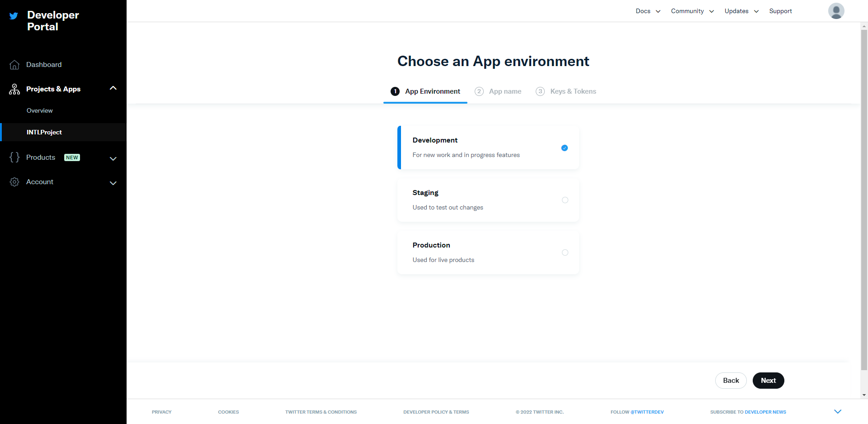The height and width of the screenshot is (424, 868).
Task: Open the Privacy footer link
Action: coord(161,412)
